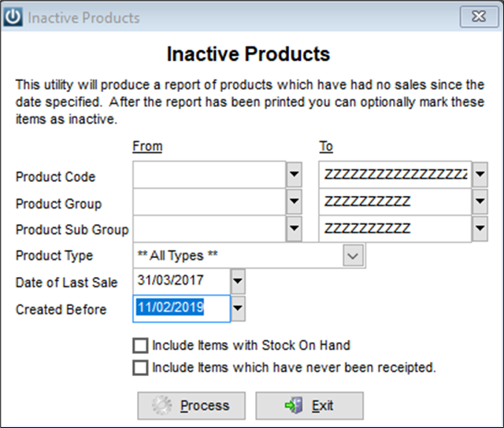
Task: Click the power icon in title bar
Action: coord(13,17)
